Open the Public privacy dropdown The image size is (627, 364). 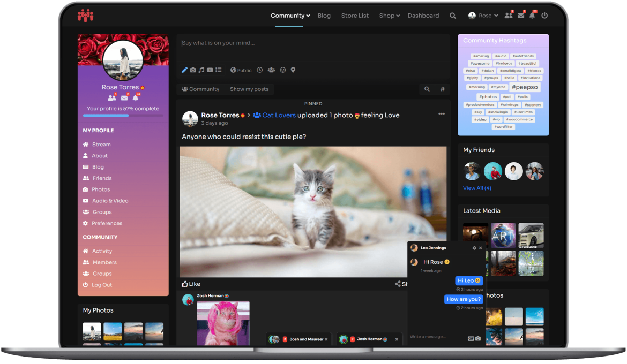click(x=241, y=70)
